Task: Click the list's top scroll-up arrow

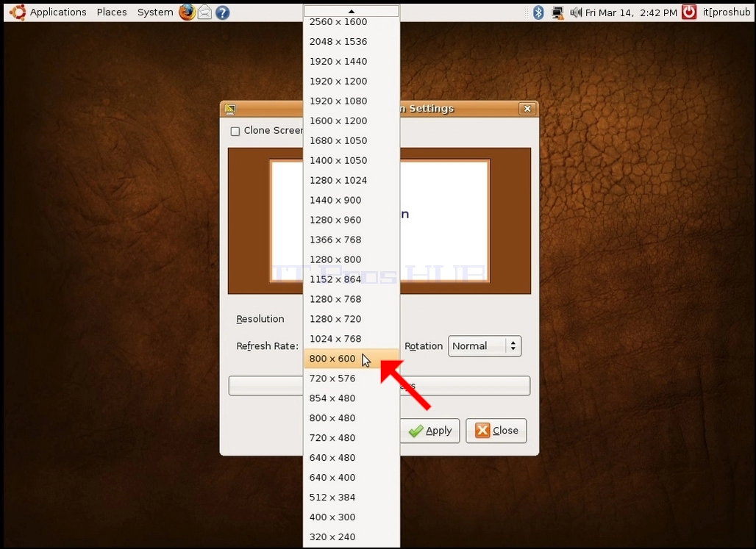Action: pyautogui.click(x=352, y=10)
